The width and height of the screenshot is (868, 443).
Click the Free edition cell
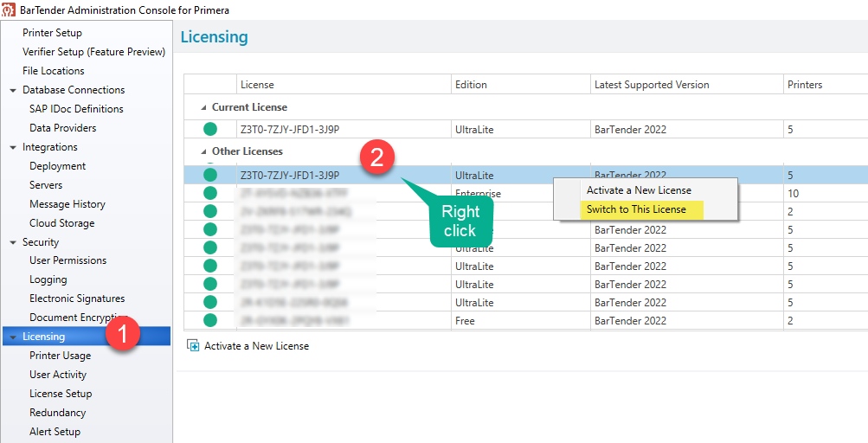click(465, 321)
